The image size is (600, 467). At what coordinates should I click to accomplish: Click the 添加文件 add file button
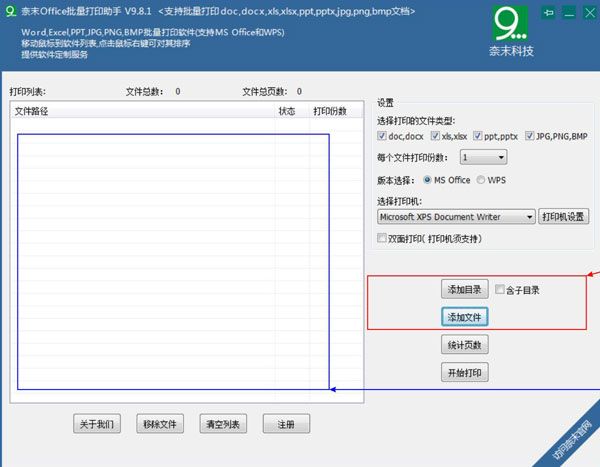click(x=465, y=317)
